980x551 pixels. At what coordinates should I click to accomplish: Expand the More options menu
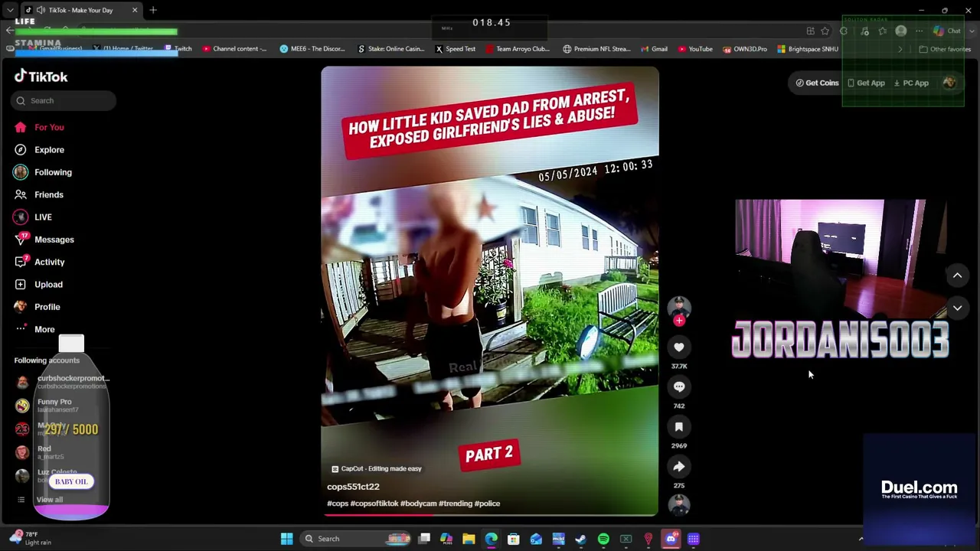point(34,329)
